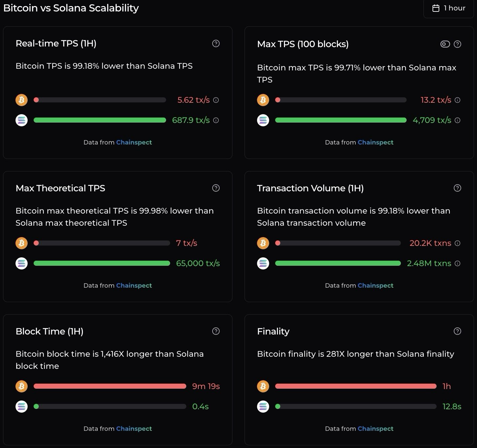Open the help icon on Real-time TPS card

(216, 43)
